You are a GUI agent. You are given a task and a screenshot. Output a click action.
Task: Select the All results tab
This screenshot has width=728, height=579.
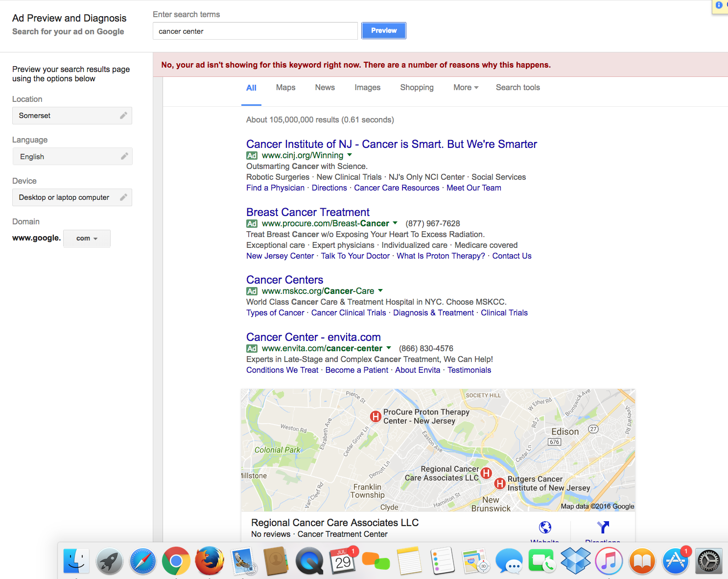[x=251, y=88]
